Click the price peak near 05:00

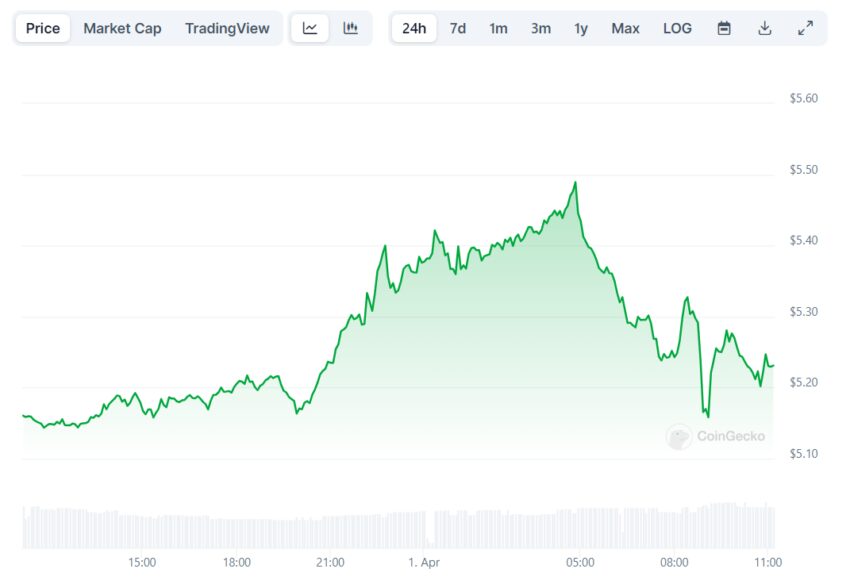pos(575,184)
